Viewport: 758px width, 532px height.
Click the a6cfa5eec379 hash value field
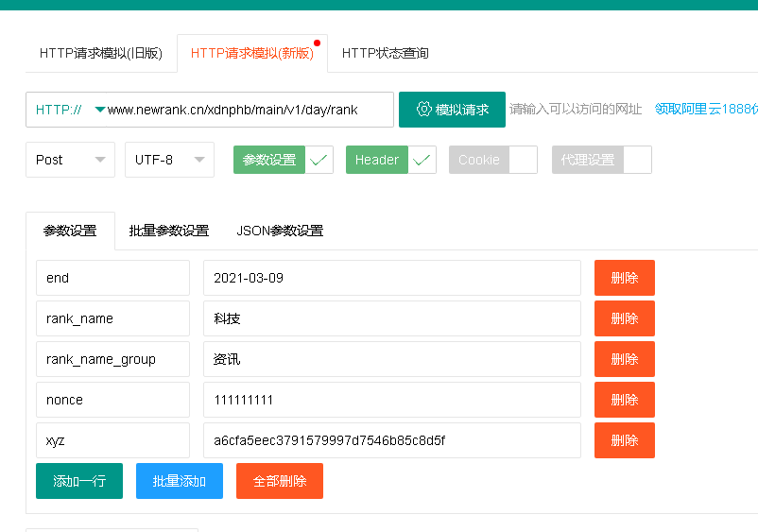[x=392, y=440]
